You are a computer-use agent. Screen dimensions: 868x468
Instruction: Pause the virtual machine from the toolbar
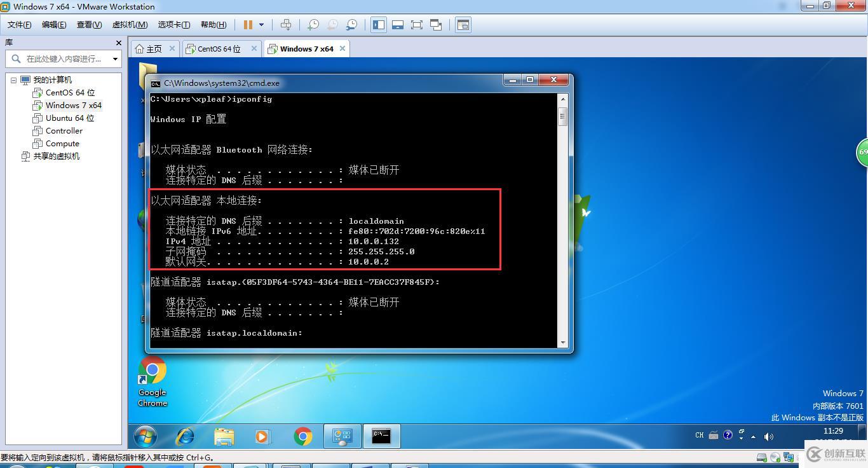coord(248,25)
